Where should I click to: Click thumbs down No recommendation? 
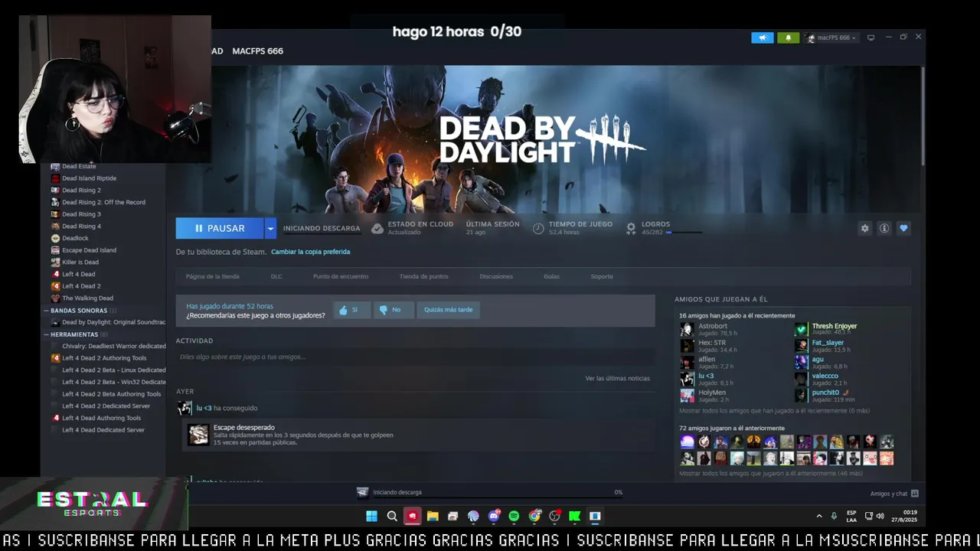tap(393, 310)
